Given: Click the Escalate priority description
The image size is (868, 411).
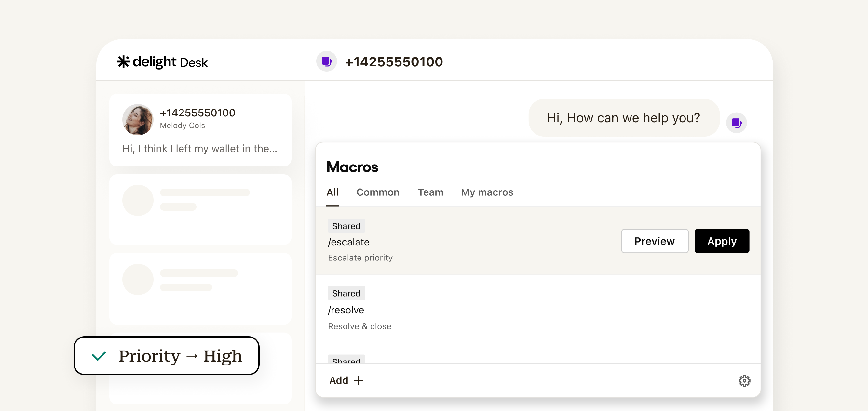Looking at the screenshot, I should (x=360, y=258).
